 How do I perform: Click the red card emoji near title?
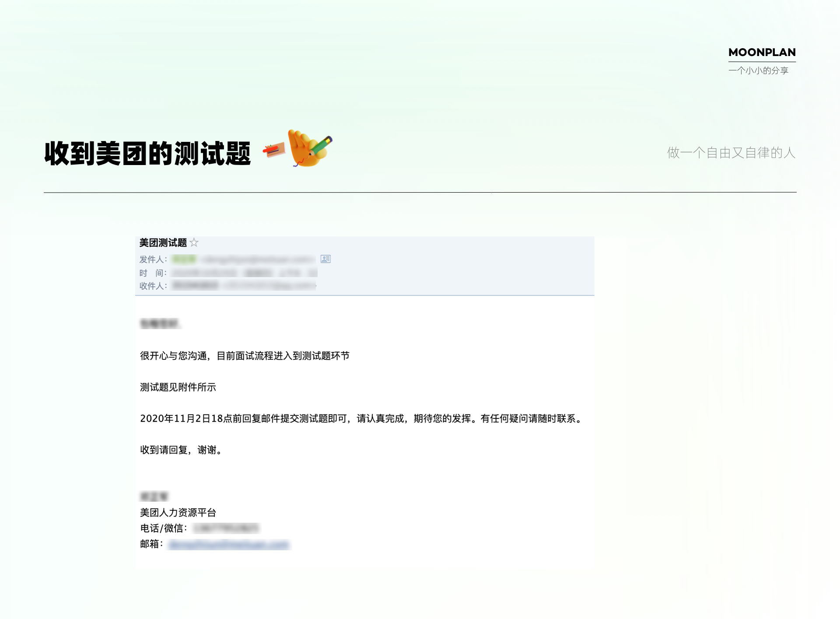pos(274,151)
